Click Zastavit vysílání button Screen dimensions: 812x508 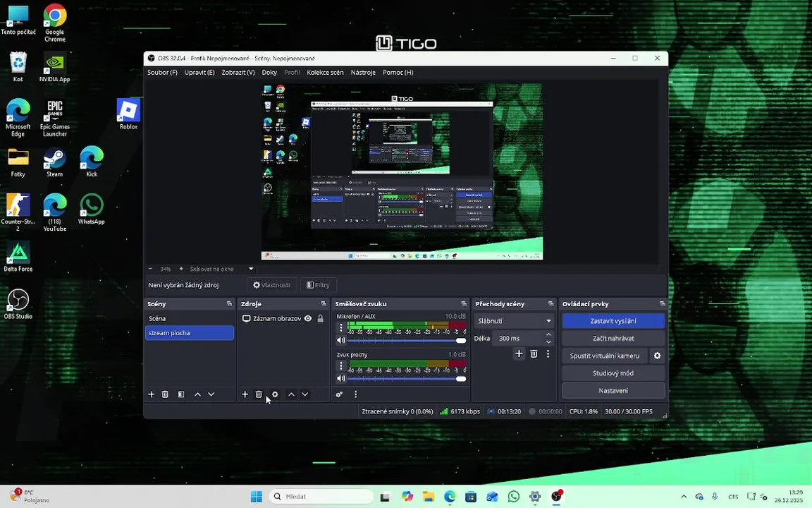(613, 321)
